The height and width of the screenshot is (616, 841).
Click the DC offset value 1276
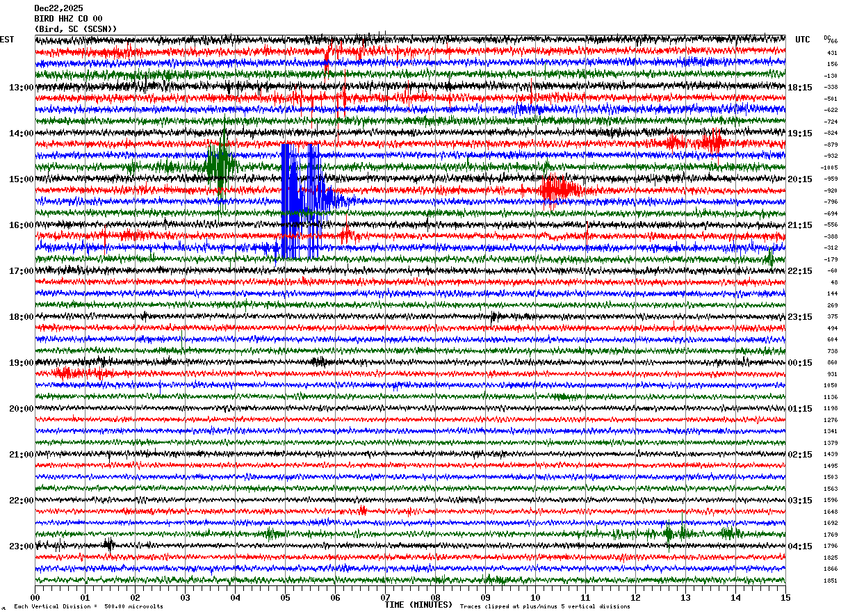tap(831, 420)
